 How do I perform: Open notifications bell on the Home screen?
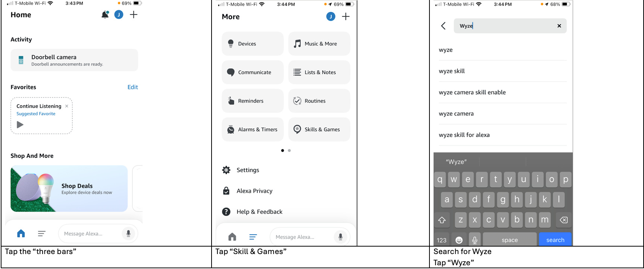point(105,15)
